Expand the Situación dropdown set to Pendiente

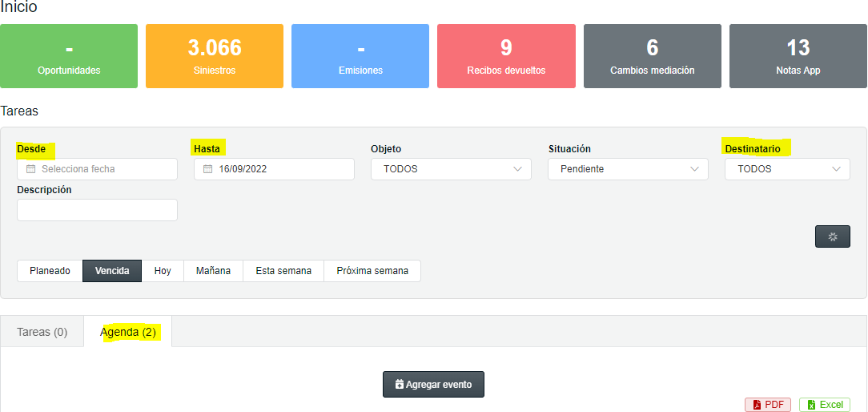pos(629,169)
